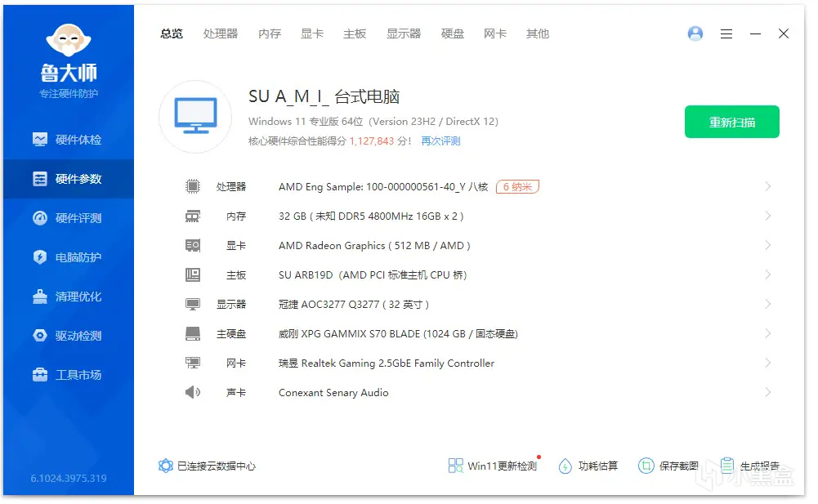Click the 显示器 monitor row icon
The image size is (818, 504).
click(193, 304)
